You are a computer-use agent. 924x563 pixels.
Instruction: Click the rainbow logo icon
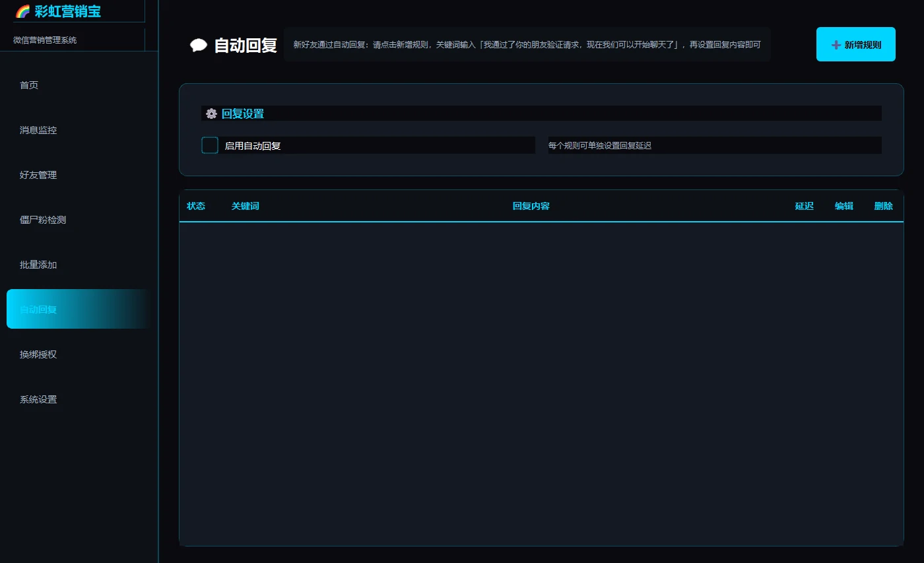[22, 11]
